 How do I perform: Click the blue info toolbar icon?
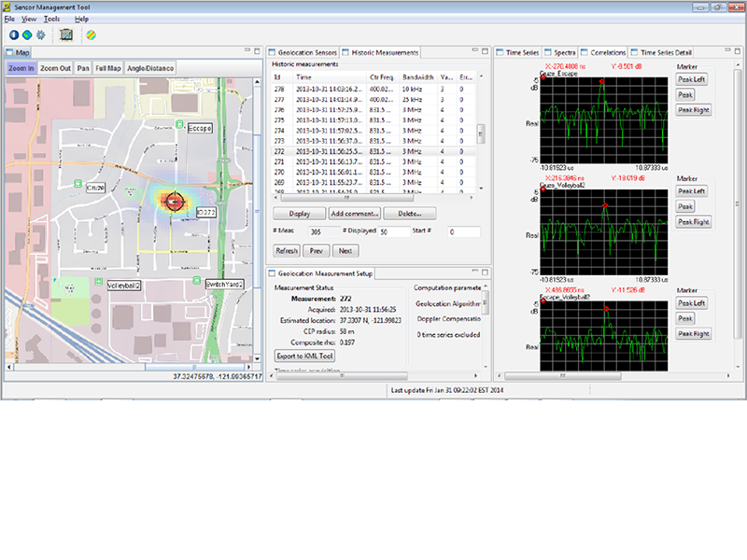[14, 35]
